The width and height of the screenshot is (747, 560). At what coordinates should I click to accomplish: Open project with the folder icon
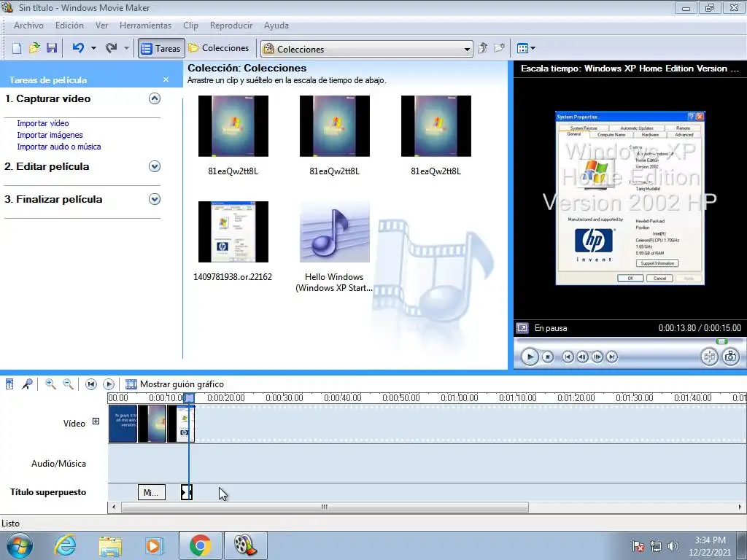pyautogui.click(x=34, y=48)
